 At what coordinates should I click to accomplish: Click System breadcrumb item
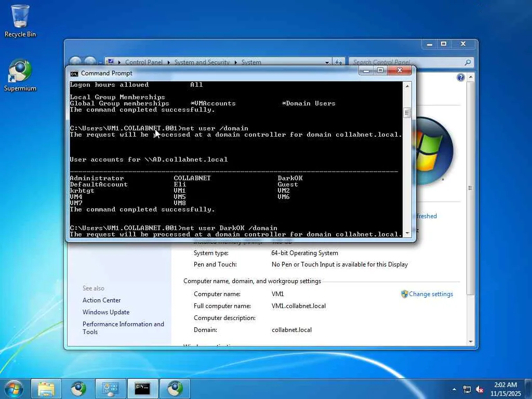point(251,62)
